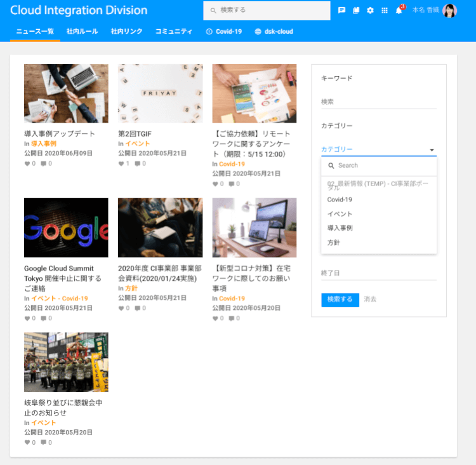The image size is (476, 465).
Task: Open the apps grid launcher
Action: tap(385, 11)
